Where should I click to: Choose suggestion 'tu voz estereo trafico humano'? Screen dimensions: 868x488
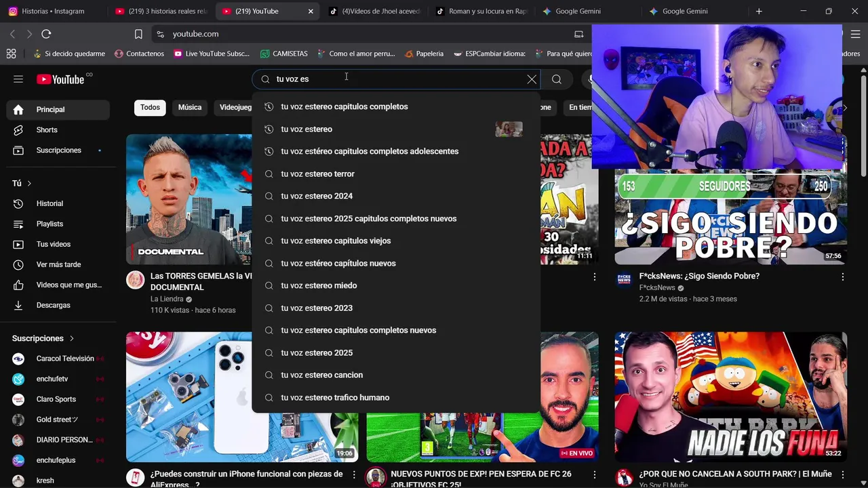point(396,397)
